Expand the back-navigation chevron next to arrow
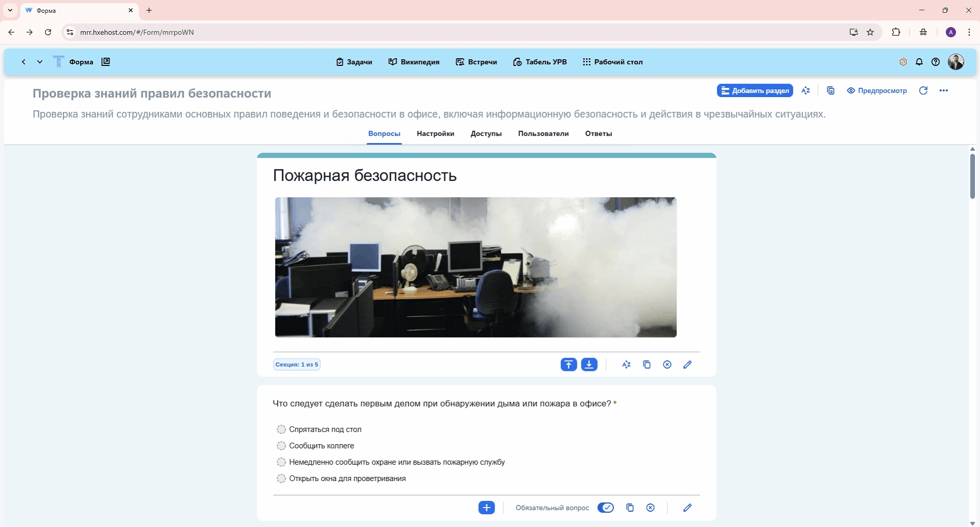The image size is (980, 527). click(x=40, y=62)
